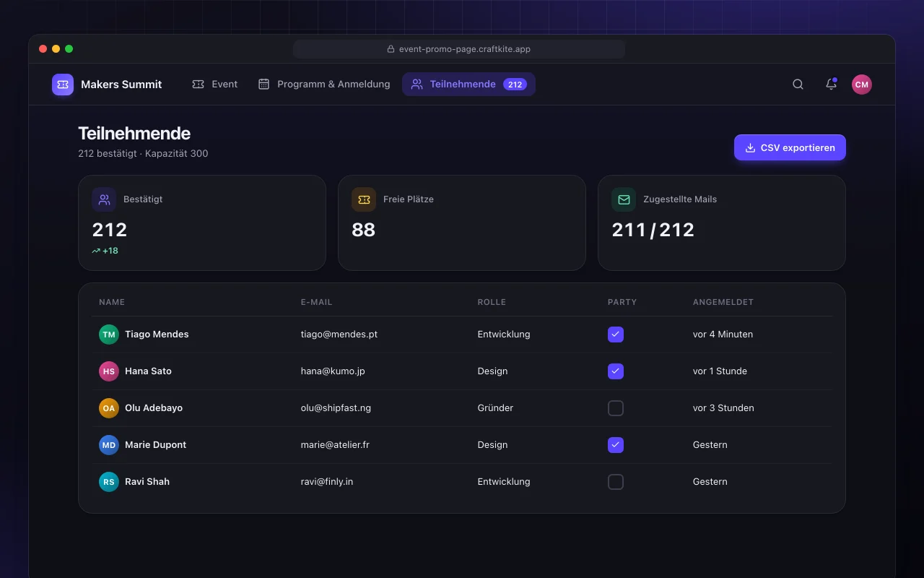Click the Freie Plätze ticket icon

(x=364, y=199)
